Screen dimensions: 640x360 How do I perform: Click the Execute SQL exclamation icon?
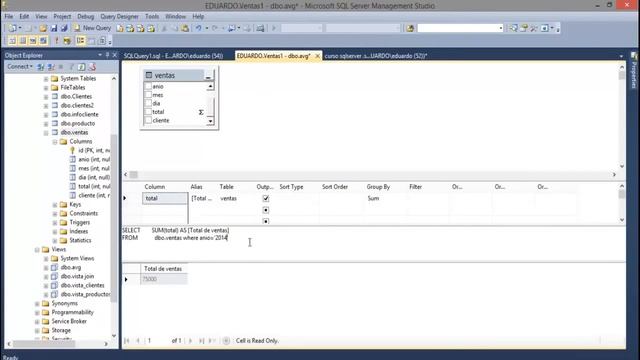[x=57, y=41]
